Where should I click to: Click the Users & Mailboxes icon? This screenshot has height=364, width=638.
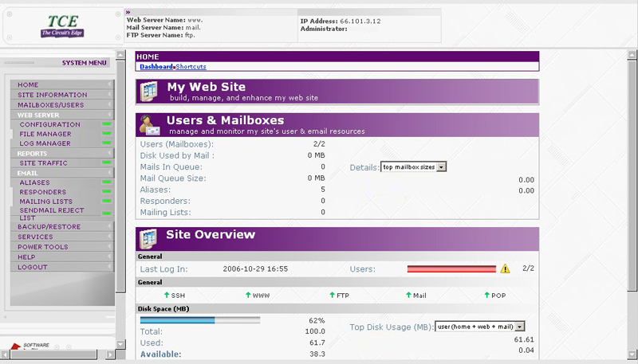pyautogui.click(x=148, y=125)
